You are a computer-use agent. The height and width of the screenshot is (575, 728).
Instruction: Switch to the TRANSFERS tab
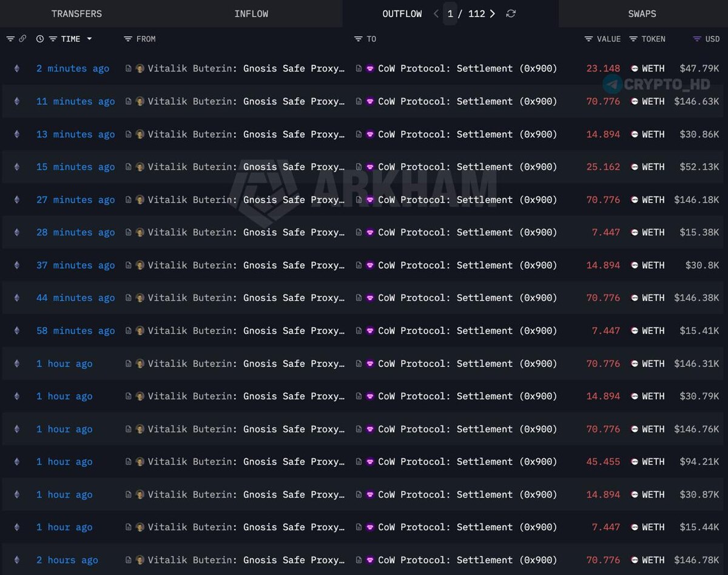76,13
